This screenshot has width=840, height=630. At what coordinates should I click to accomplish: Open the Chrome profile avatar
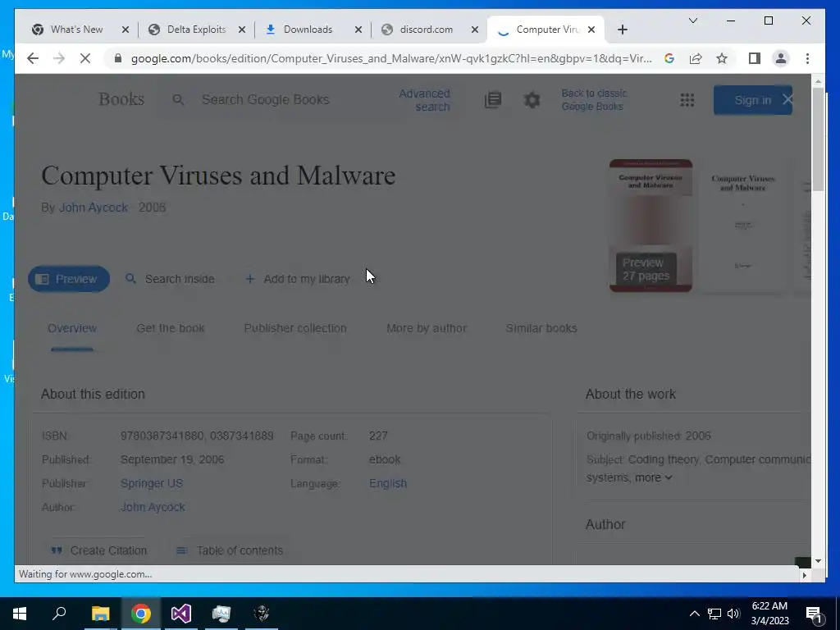click(781, 58)
